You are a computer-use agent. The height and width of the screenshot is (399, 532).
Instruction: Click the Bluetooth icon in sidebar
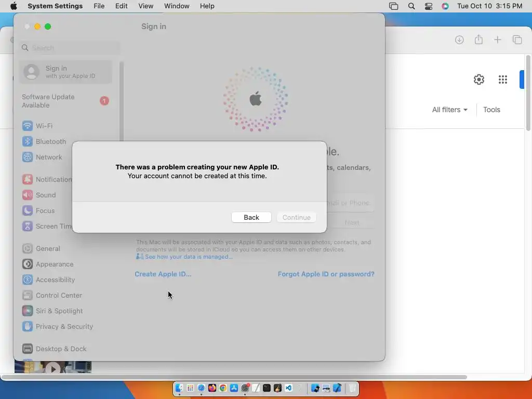28,141
